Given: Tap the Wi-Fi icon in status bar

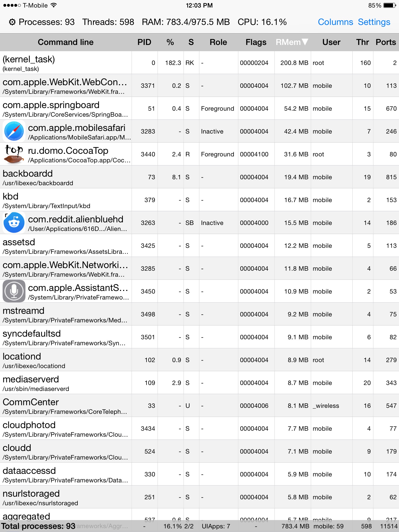Looking at the screenshot, I should coord(54,5).
